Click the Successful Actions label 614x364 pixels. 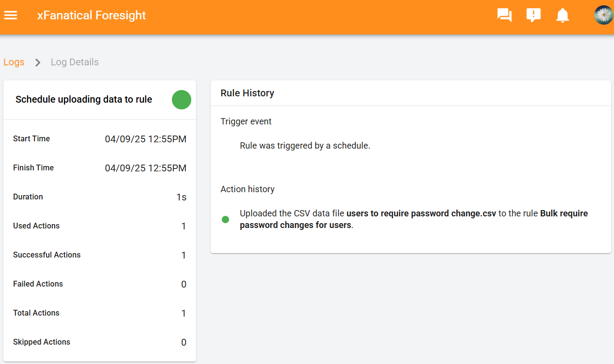click(47, 255)
